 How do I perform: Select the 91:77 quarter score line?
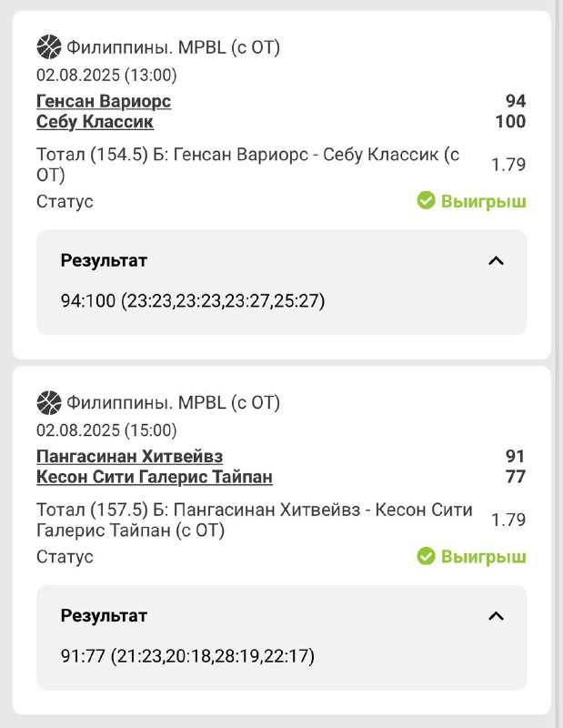pyautogui.click(x=187, y=656)
